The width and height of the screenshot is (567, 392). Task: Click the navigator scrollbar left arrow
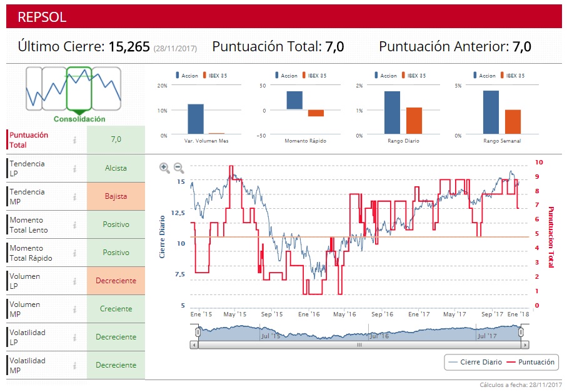coord(194,345)
